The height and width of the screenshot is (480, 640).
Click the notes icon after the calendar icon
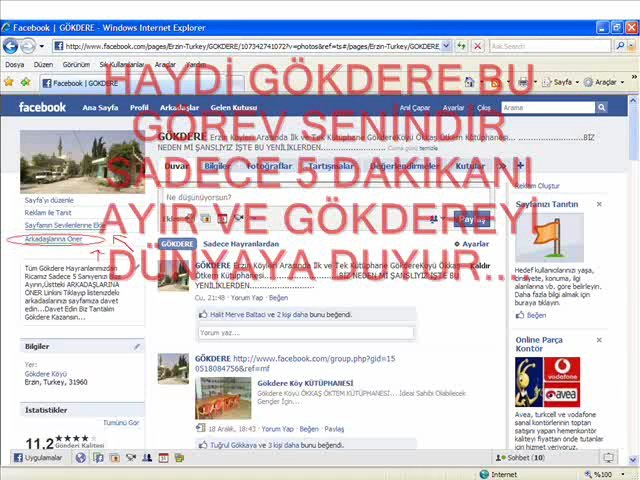[179, 458]
